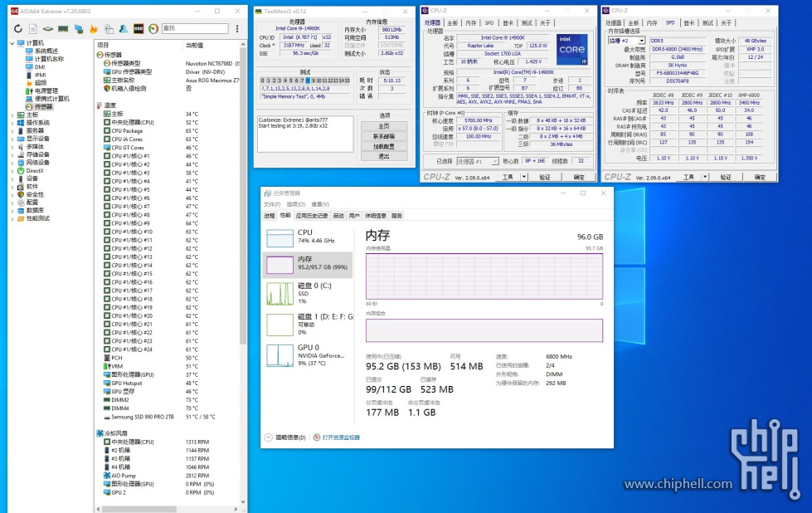Open the 插槽 #2 slot dropdown in CPU-Z
Viewport: 812px width, 513px height.
(x=642, y=41)
